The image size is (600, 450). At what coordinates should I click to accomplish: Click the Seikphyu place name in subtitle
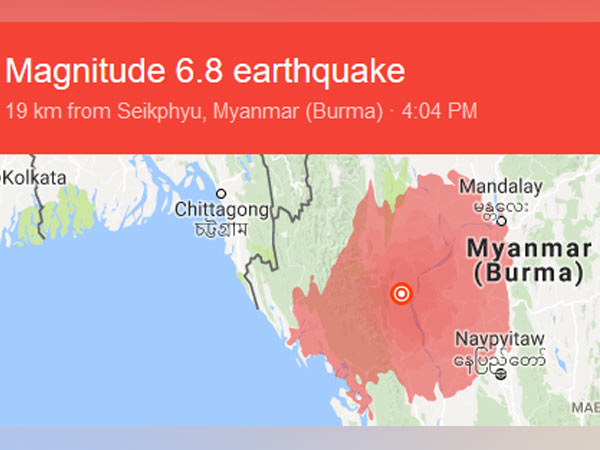pos(167,108)
